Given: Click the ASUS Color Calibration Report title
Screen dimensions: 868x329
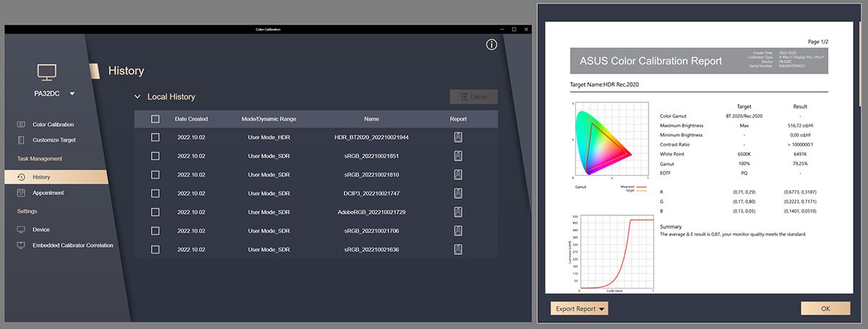Looking at the screenshot, I should [651, 61].
